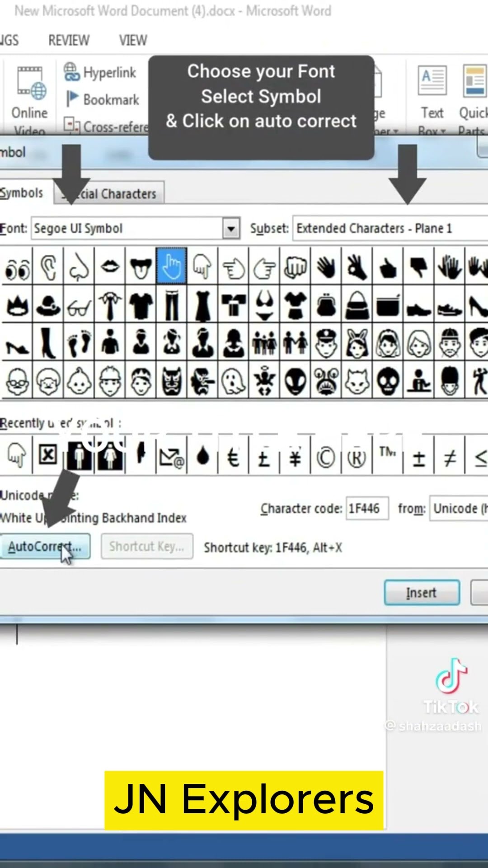This screenshot has height=868, width=488.
Task: Click the Hyperlink command in ribbon
Action: (100, 72)
